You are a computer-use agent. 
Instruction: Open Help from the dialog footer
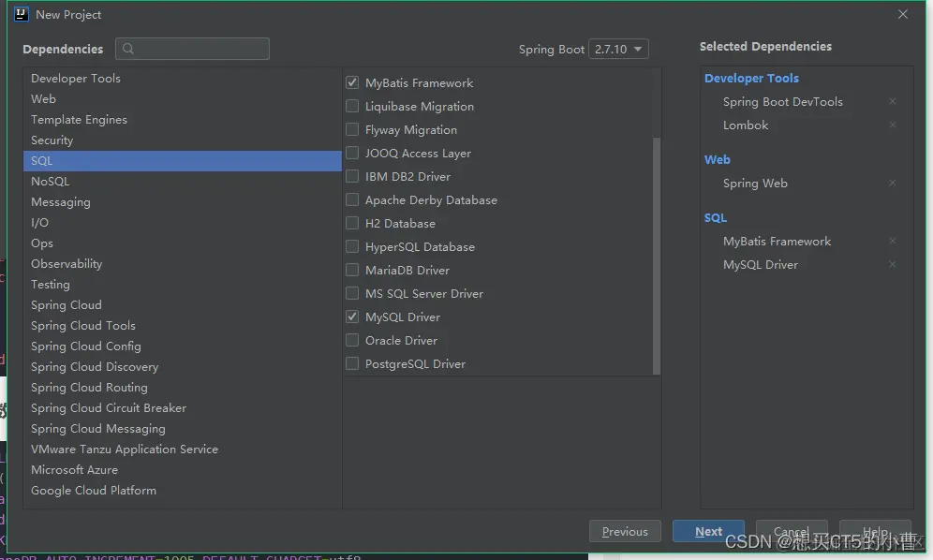point(875,531)
